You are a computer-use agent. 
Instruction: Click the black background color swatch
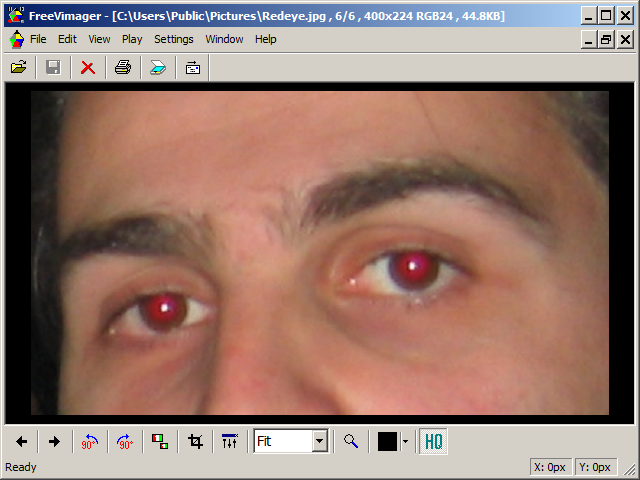(387, 441)
